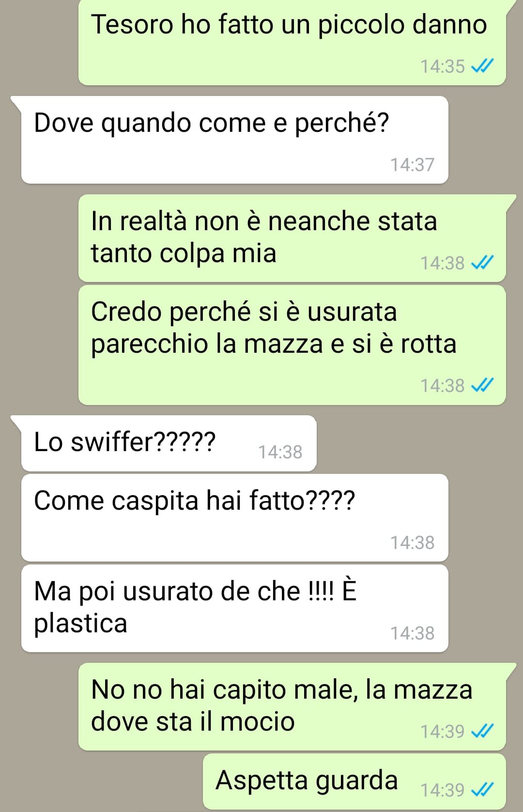Tap double-check ticks on 'dove sta il mocio' message

(482, 731)
